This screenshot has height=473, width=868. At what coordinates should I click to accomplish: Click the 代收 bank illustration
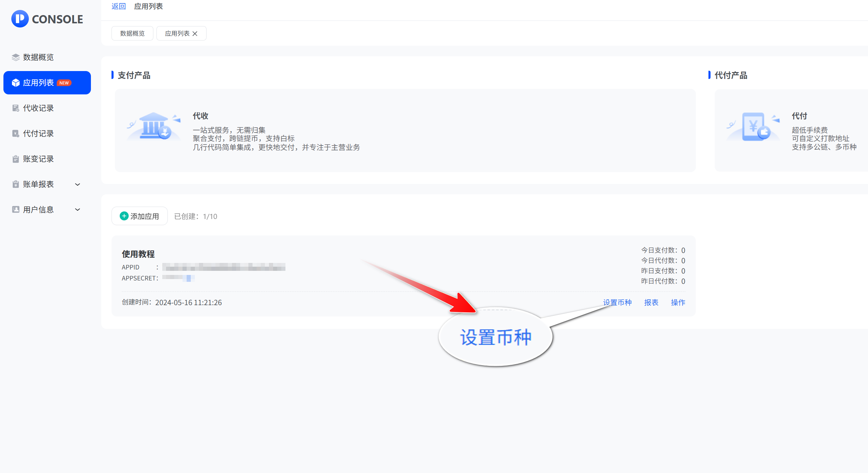pyautogui.click(x=154, y=126)
